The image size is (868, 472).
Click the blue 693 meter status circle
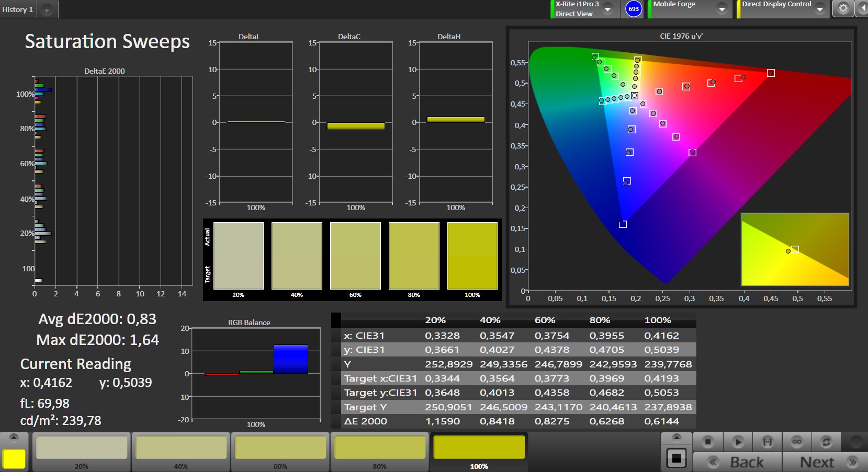pyautogui.click(x=634, y=9)
